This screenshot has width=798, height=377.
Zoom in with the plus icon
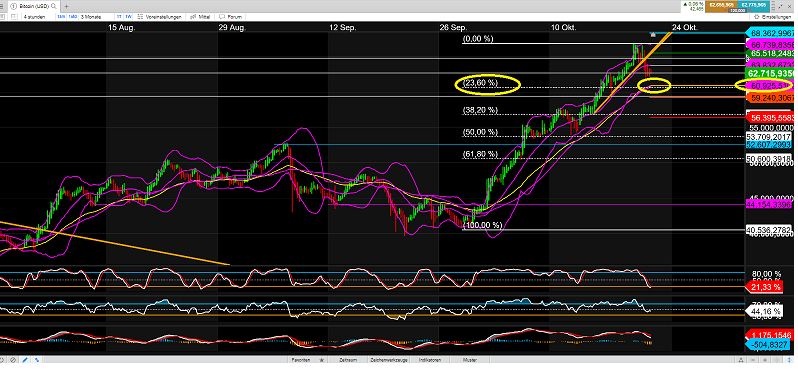pyautogui.click(x=765, y=360)
